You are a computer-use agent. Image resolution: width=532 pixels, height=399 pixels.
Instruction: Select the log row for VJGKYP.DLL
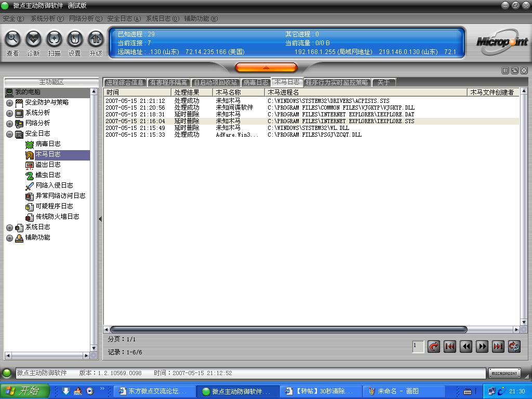(x=311, y=108)
